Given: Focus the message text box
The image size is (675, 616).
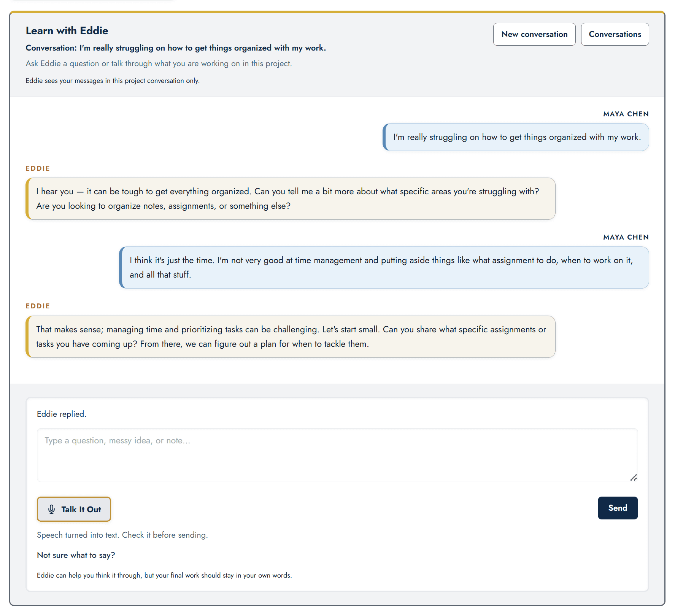Looking at the screenshot, I should (337, 455).
